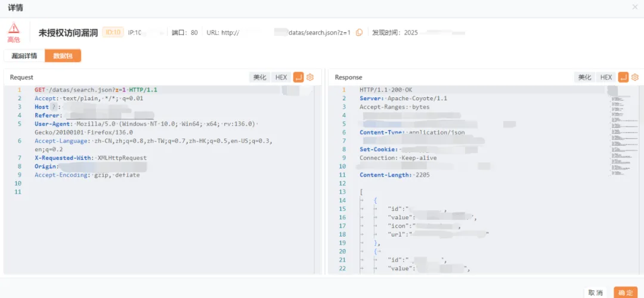Toggle line wrap in Response panel
The image size is (644, 298).
click(623, 77)
